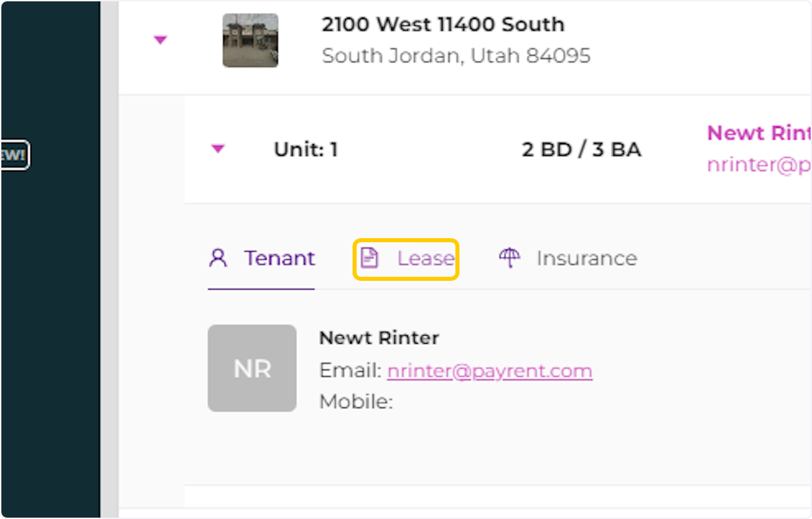Click Newt Rinter name beside the avatar
Image resolution: width=812 pixels, height=519 pixels.
pyautogui.click(x=379, y=338)
